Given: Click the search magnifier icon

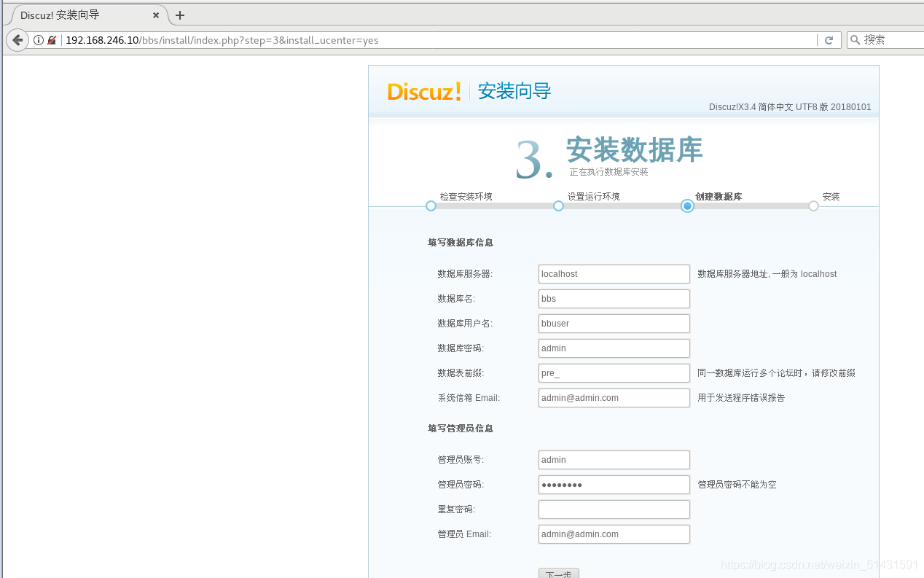Looking at the screenshot, I should point(855,40).
